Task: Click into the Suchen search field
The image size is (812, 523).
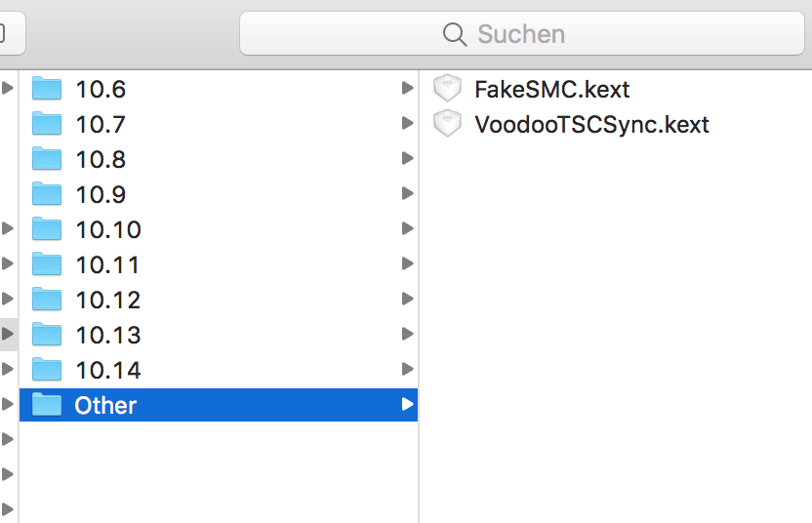Action: (586, 35)
